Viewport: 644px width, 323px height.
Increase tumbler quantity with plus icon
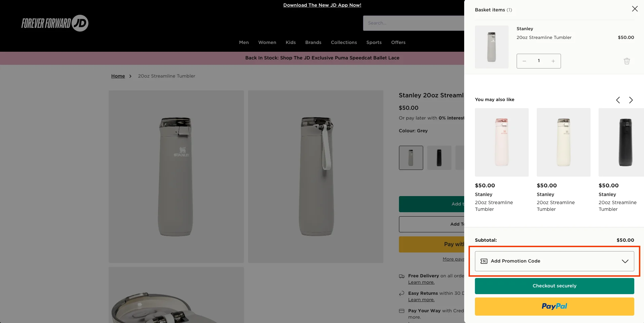tap(553, 61)
